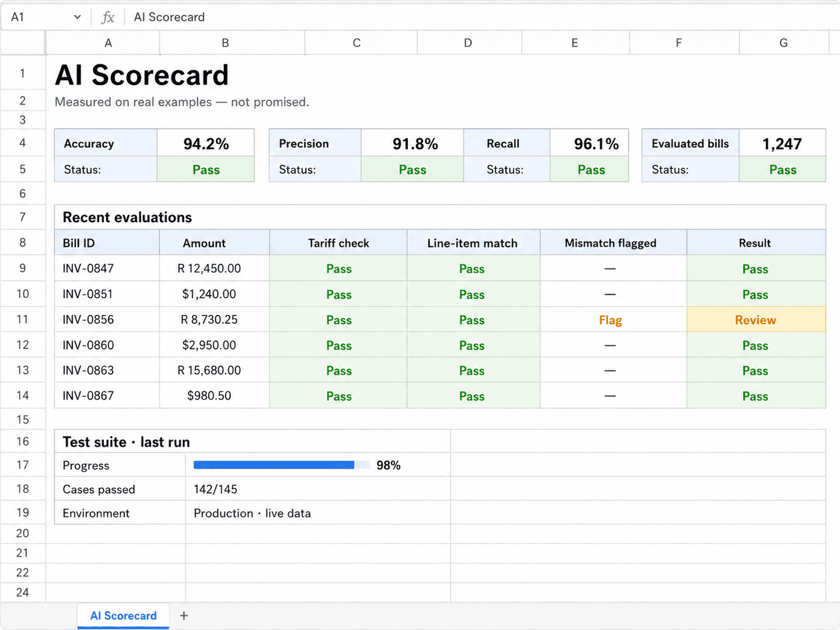Click the Result header cell
This screenshot has width=840, height=630.
pyautogui.click(x=756, y=242)
